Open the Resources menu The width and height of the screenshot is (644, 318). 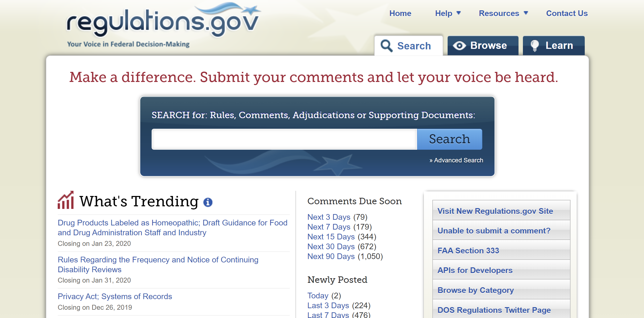coord(499,13)
